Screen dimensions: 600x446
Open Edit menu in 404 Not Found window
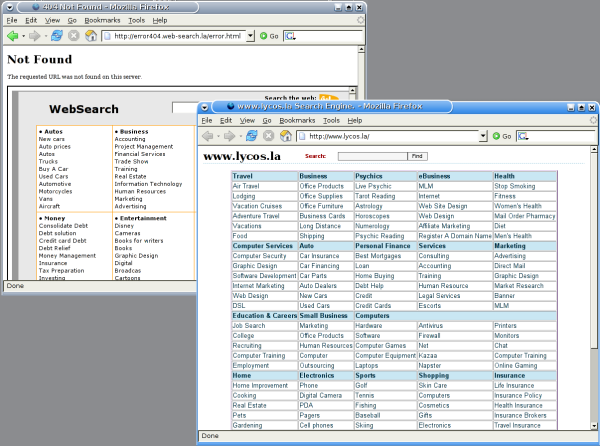pos(31,20)
